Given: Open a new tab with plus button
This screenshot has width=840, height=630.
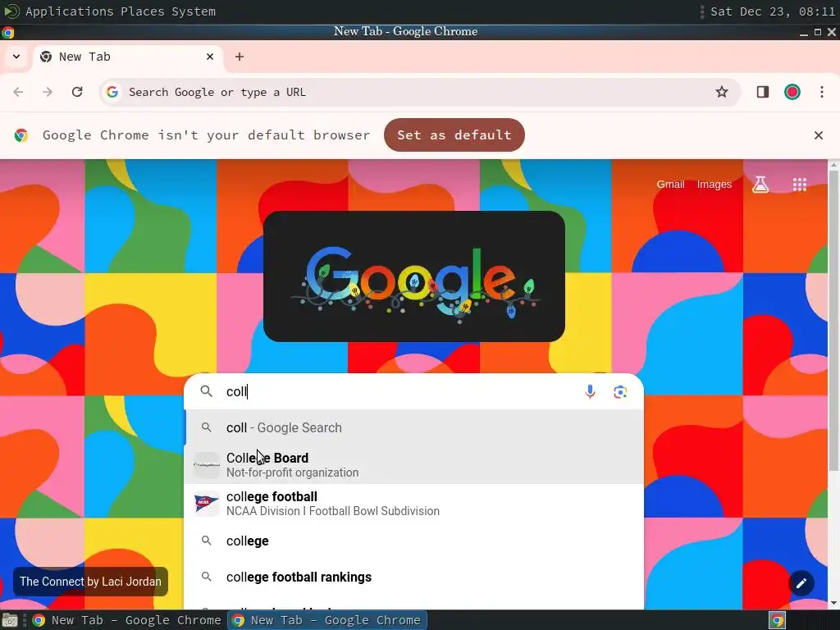Looking at the screenshot, I should click(x=240, y=57).
